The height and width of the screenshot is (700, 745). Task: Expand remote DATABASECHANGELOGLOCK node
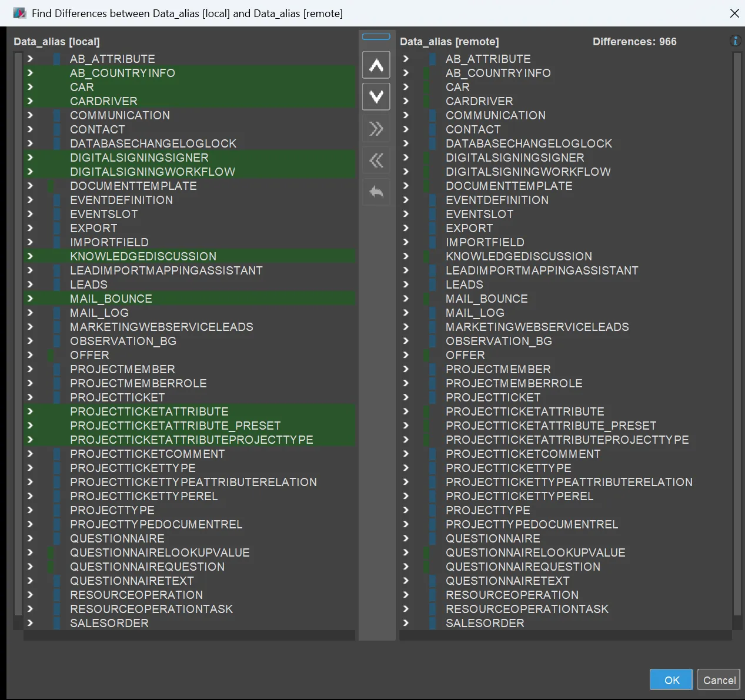coord(406,143)
